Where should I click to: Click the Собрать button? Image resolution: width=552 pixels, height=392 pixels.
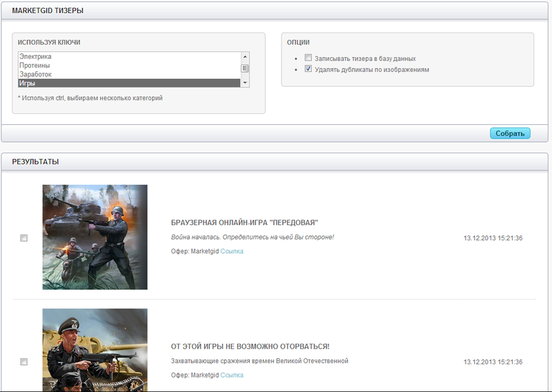(510, 133)
